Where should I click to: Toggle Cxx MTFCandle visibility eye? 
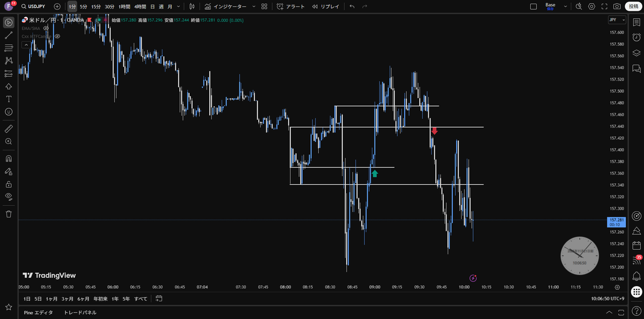coord(57,36)
